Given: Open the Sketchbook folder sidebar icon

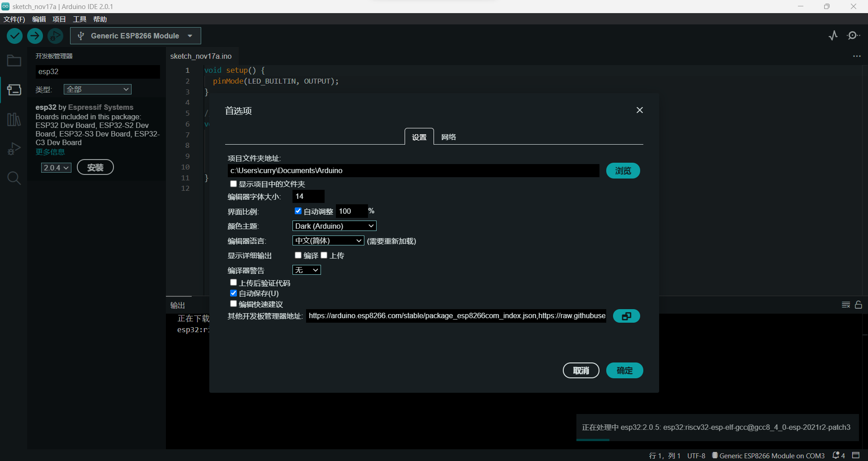Looking at the screenshot, I should pos(14,61).
